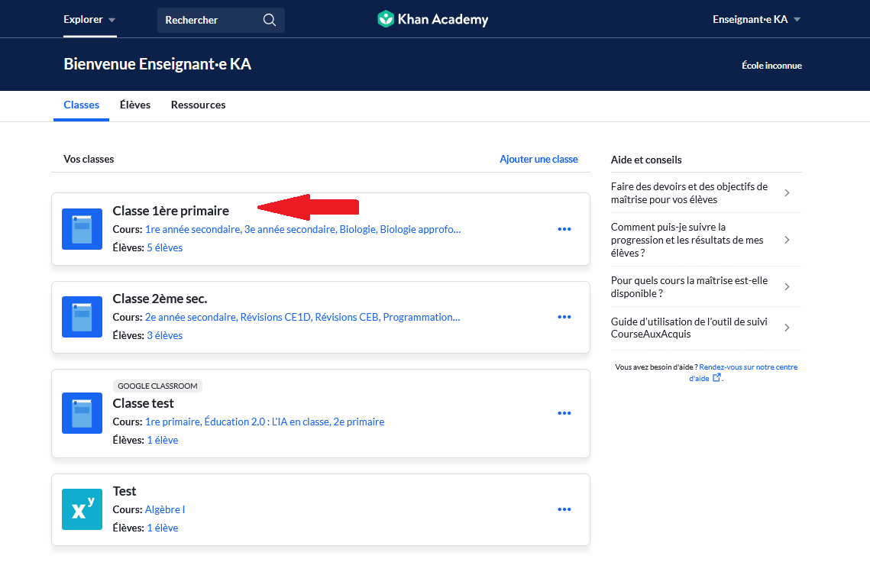Image resolution: width=870 pixels, height=588 pixels.
Task: Open the 1re primaire course list link
Action: click(x=264, y=422)
